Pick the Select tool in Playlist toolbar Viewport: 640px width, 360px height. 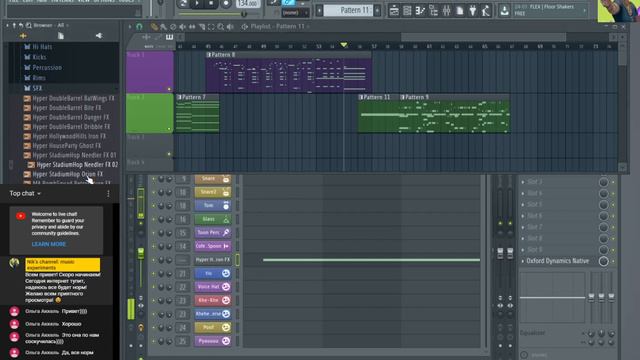pyautogui.click(x=211, y=27)
